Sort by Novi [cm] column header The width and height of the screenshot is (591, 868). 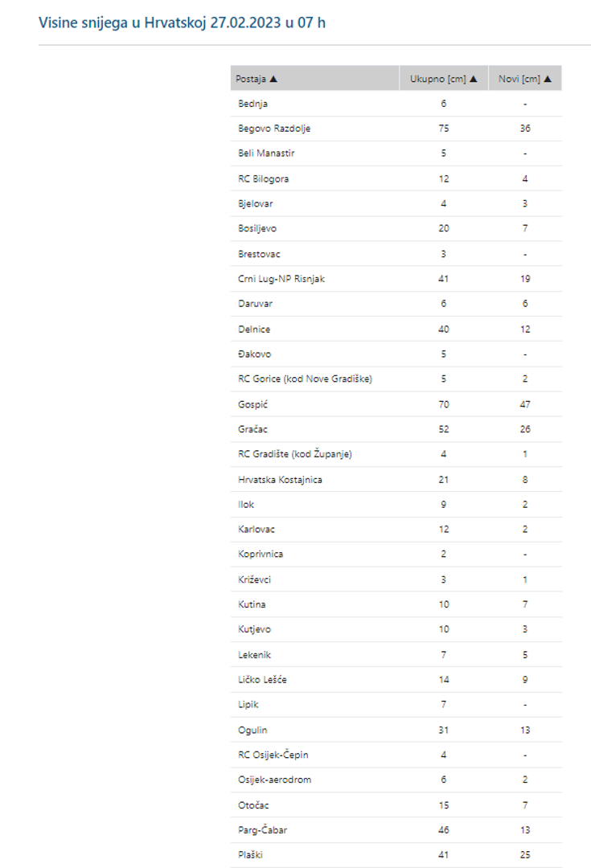tap(520, 79)
